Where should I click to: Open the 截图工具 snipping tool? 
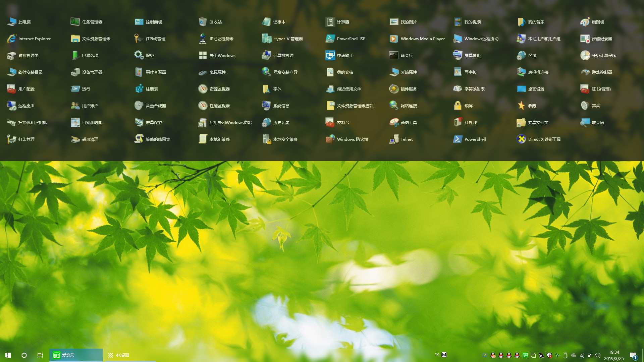pos(394,122)
